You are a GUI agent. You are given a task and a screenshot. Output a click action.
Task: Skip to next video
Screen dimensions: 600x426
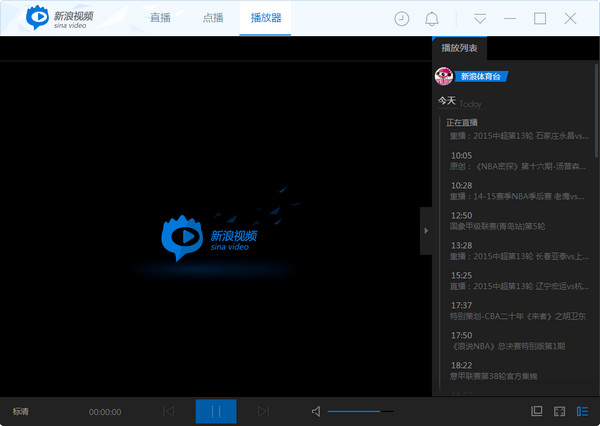(263, 411)
